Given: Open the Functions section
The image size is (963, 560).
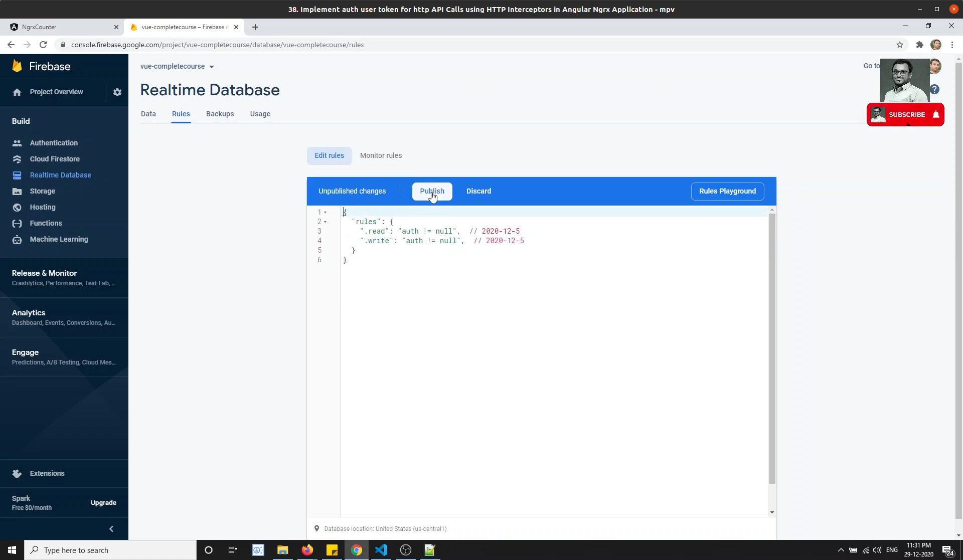Looking at the screenshot, I should [x=46, y=223].
